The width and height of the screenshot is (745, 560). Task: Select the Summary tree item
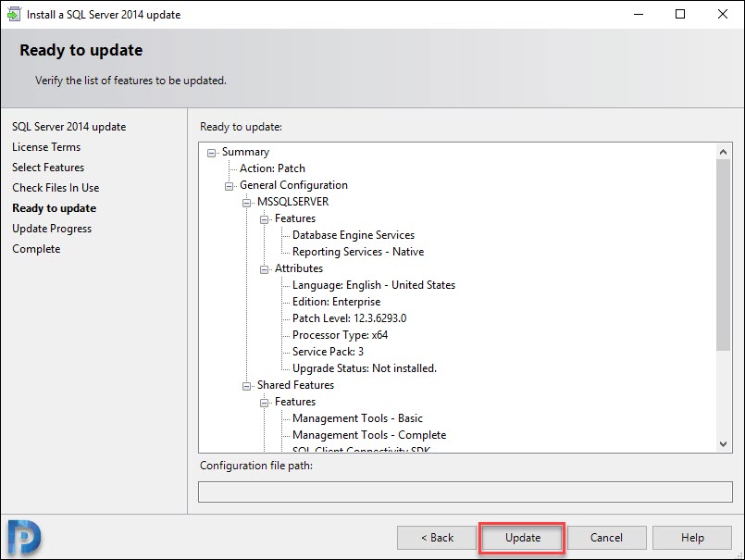(245, 152)
